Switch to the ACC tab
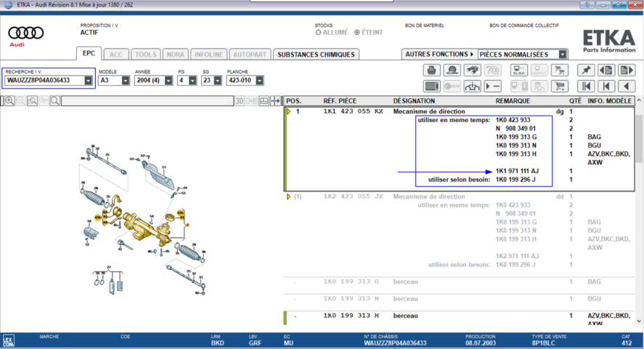The width and height of the screenshot is (644, 349). pyautogui.click(x=116, y=55)
